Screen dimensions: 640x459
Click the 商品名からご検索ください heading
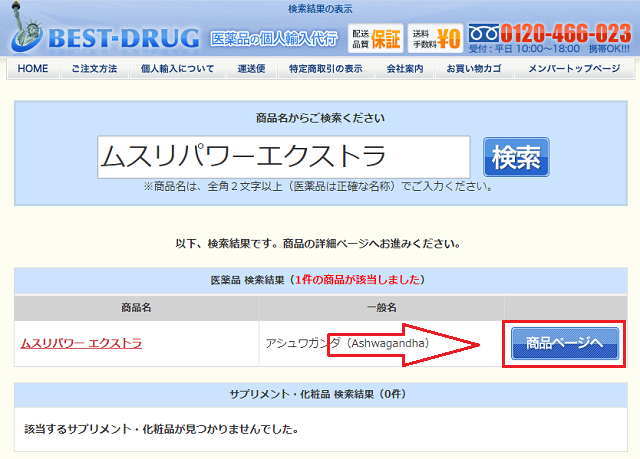click(x=320, y=118)
